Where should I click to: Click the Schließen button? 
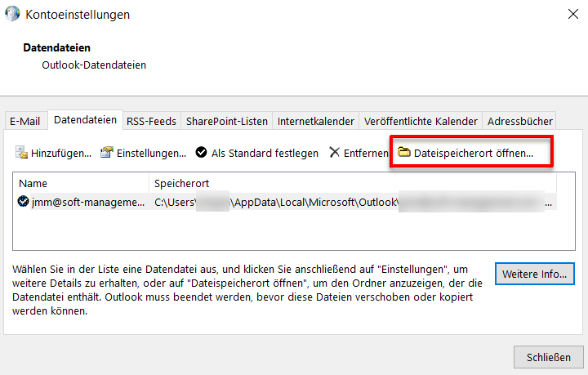[x=549, y=357]
